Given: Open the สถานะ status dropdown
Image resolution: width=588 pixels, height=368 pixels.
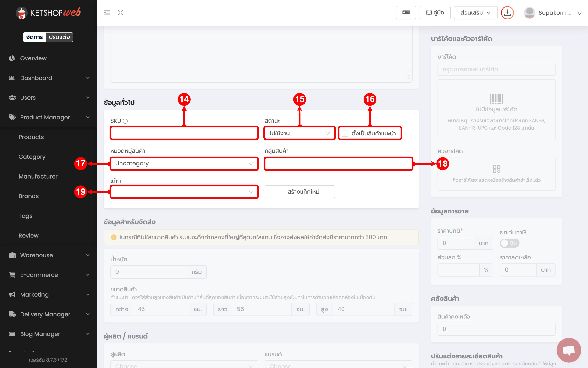Looking at the screenshot, I should [x=299, y=133].
